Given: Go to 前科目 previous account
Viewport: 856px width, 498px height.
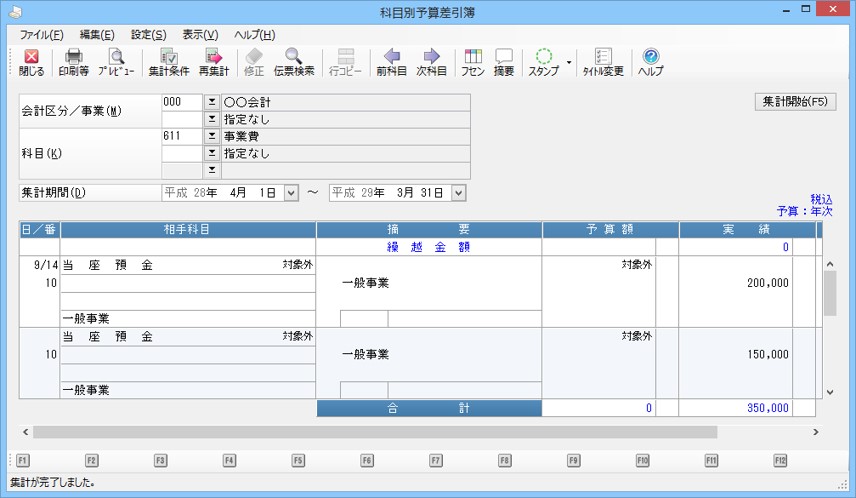Looking at the screenshot, I should point(391,62).
